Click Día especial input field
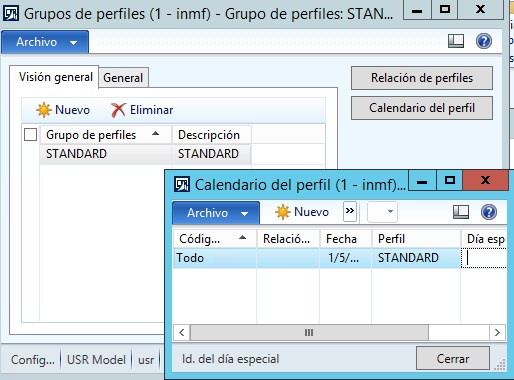514x380 pixels. pyautogui.click(x=484, y=258)
